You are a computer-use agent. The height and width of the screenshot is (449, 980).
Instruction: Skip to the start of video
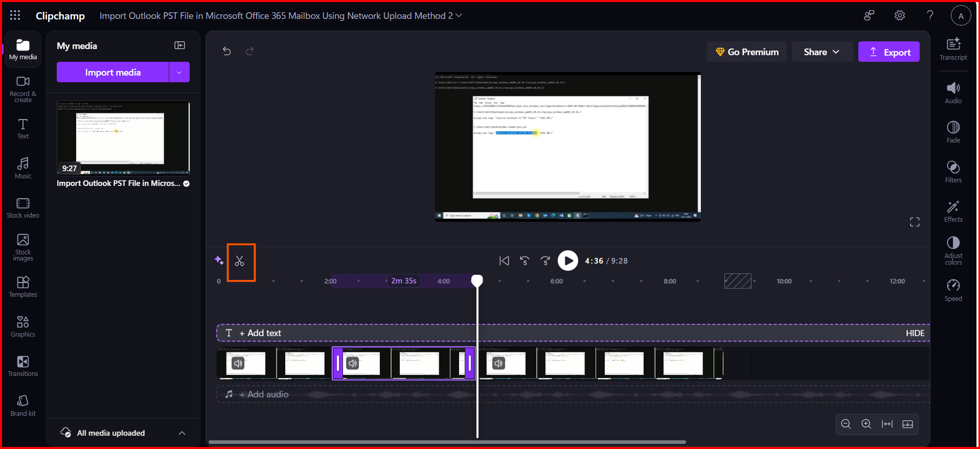pos(504,261)
